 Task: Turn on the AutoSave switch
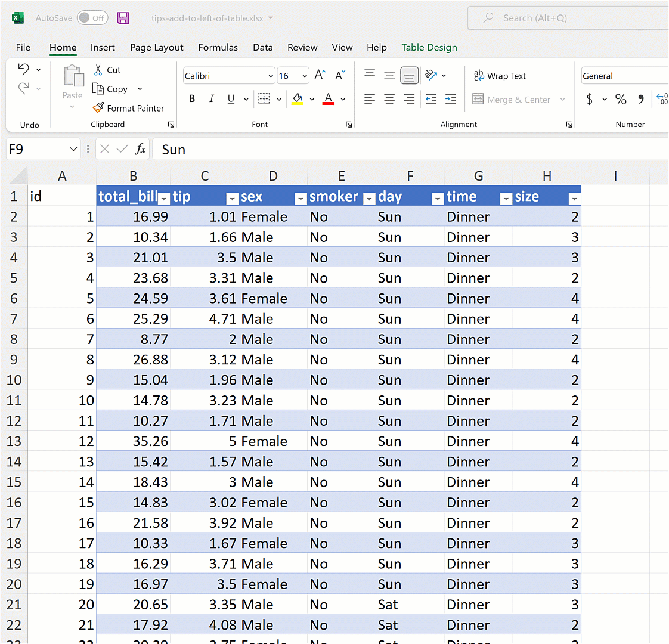click(x=92, y=18)
